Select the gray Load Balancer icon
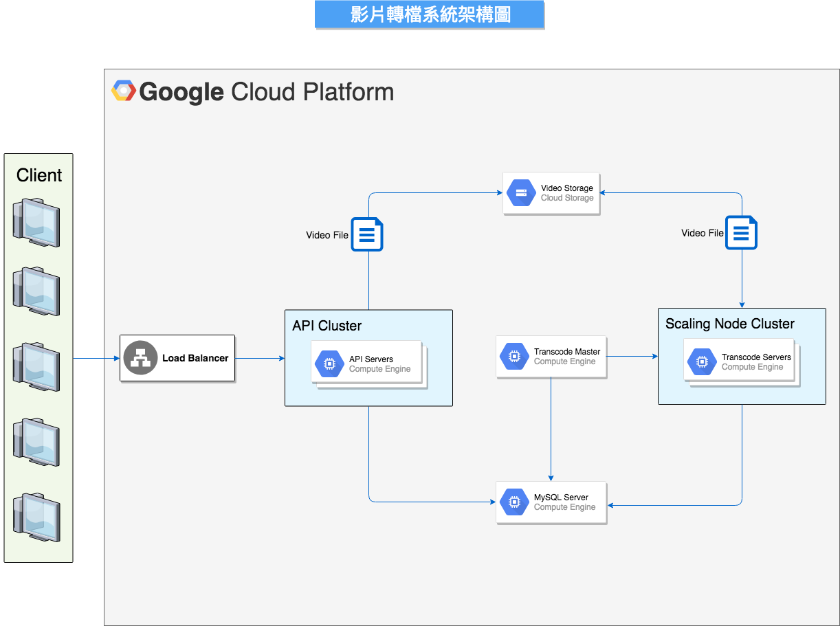 tap(141, 358)
